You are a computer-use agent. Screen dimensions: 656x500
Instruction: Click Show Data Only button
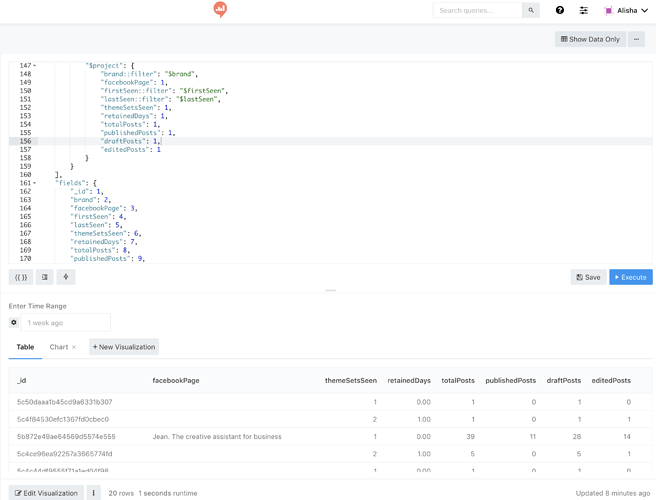[x=590, y=39]
